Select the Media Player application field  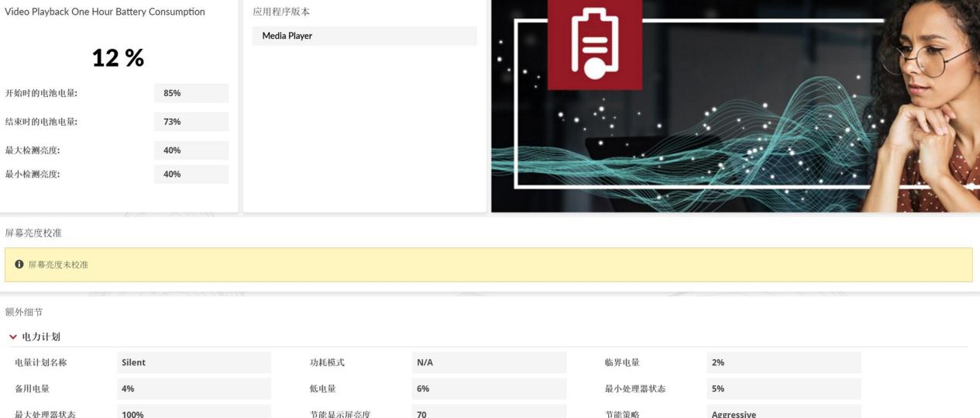point(364,36)
